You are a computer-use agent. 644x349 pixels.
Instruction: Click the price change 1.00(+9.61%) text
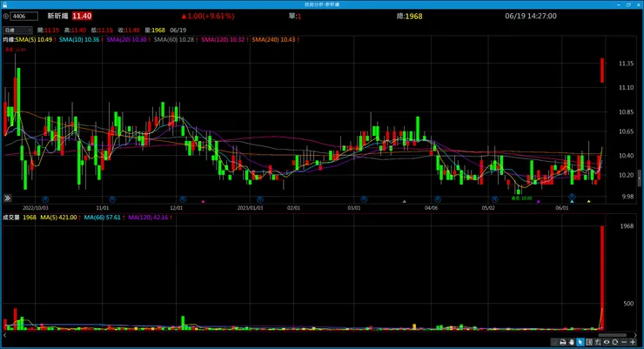point(208,16)
